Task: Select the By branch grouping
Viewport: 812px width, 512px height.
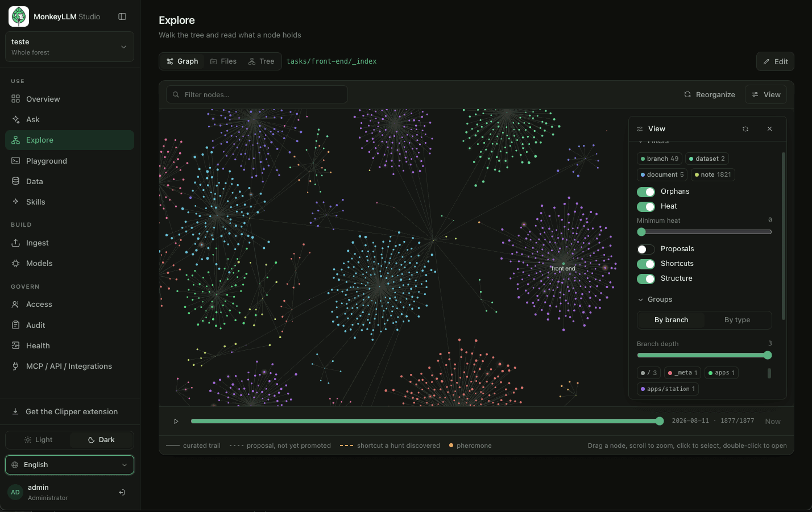Action: [x=671, y=320]
